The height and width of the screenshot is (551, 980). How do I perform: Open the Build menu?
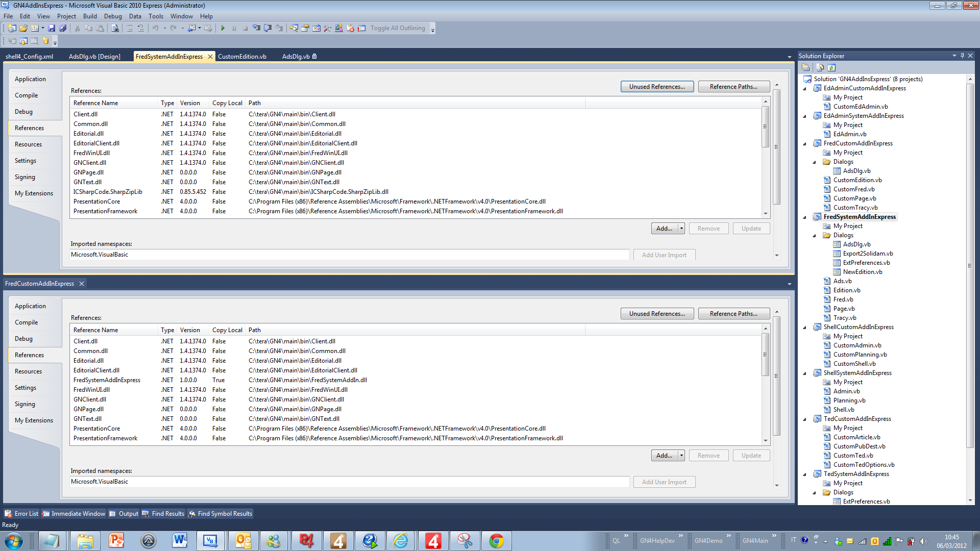90,16
